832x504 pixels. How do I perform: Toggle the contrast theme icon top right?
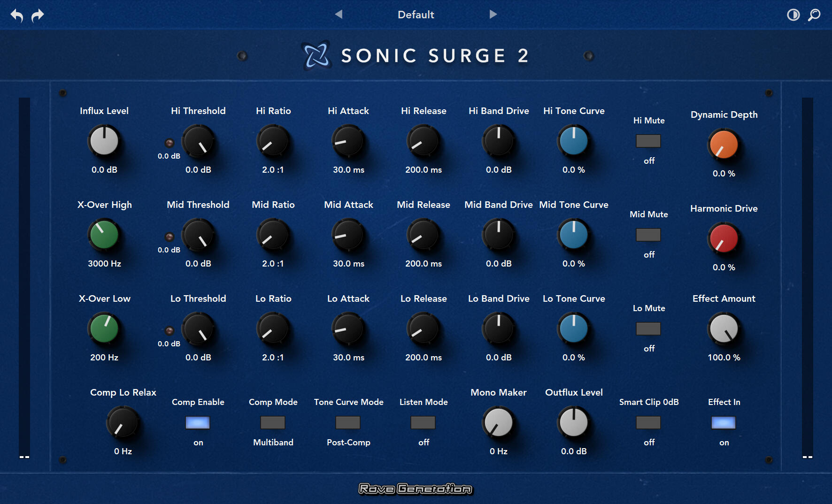[793, 15]
